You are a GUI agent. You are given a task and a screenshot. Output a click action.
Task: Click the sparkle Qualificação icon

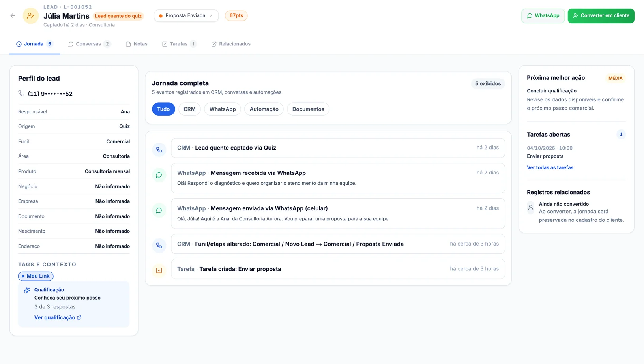tap(27, 290)
